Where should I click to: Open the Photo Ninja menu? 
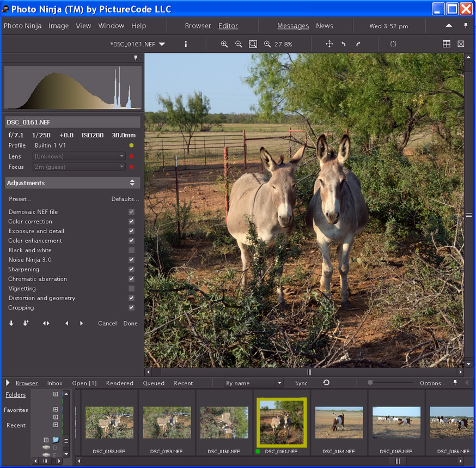pos(23,26)
